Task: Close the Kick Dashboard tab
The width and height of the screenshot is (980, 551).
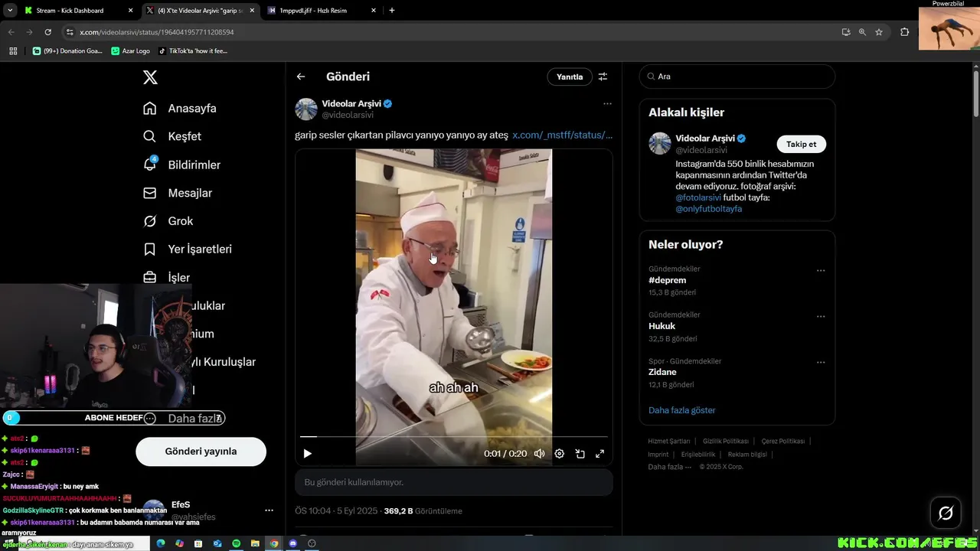Action: [130, 11]
